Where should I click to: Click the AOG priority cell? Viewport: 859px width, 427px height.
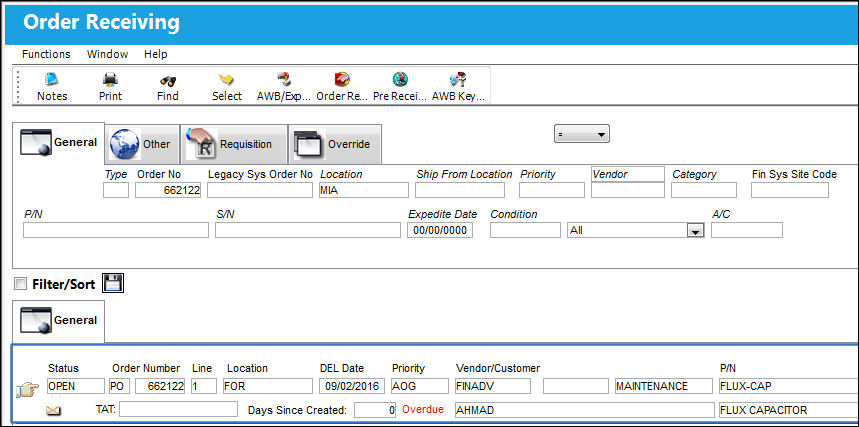click(420, 386)
